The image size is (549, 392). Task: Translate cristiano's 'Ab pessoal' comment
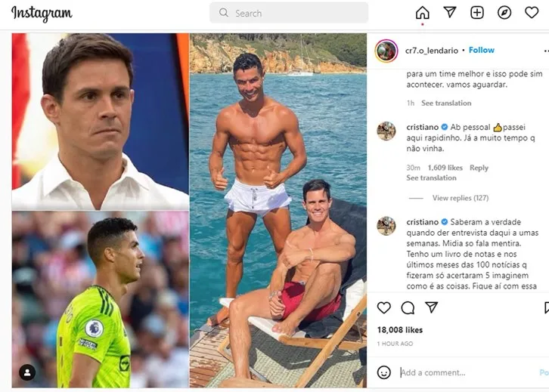point(431,178)
